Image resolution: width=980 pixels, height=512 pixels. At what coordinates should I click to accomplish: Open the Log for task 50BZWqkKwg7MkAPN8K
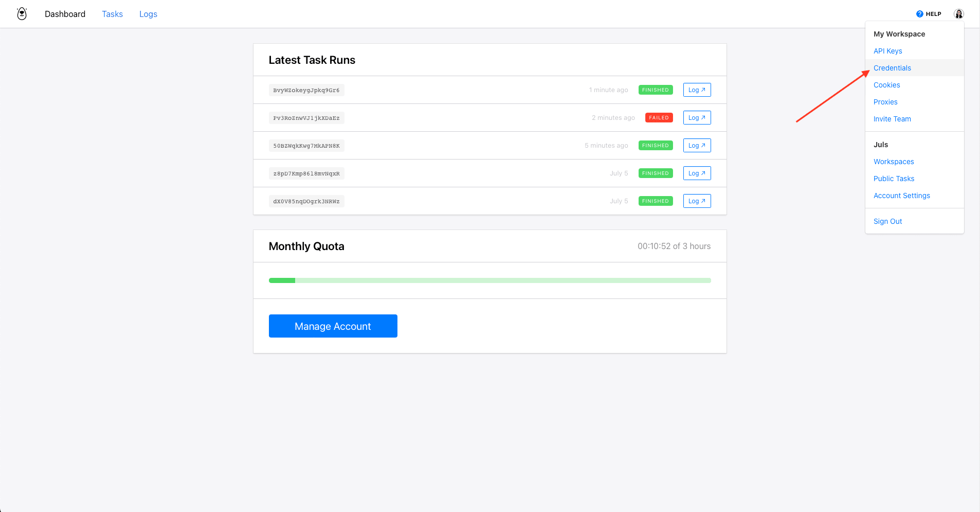coord(697,145)
